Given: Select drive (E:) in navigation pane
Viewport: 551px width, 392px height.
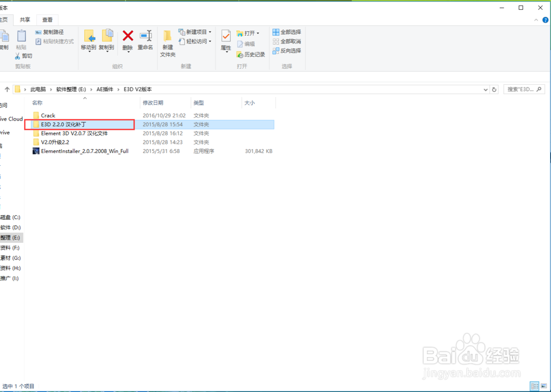Looking at the screenshot, I should (10, 238).
